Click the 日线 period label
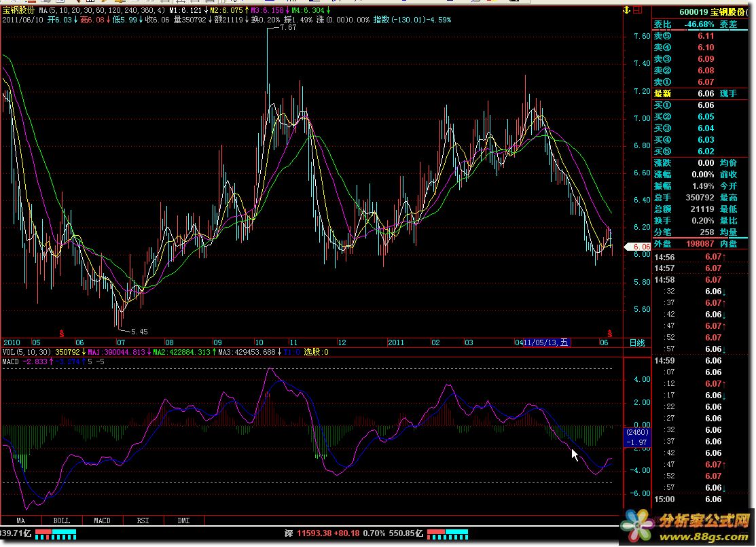756x547 pixels. [637, 342]
